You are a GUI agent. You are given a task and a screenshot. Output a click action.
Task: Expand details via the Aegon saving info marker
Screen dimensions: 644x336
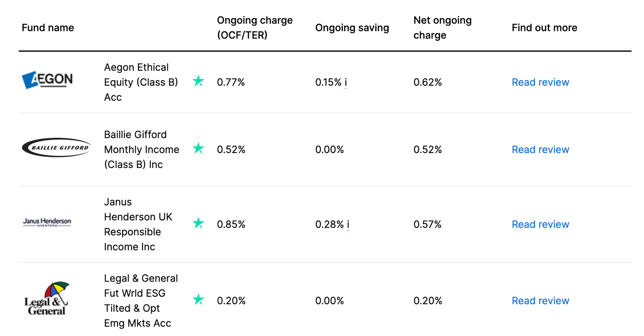pyautogui.click(x=347, y=82)
